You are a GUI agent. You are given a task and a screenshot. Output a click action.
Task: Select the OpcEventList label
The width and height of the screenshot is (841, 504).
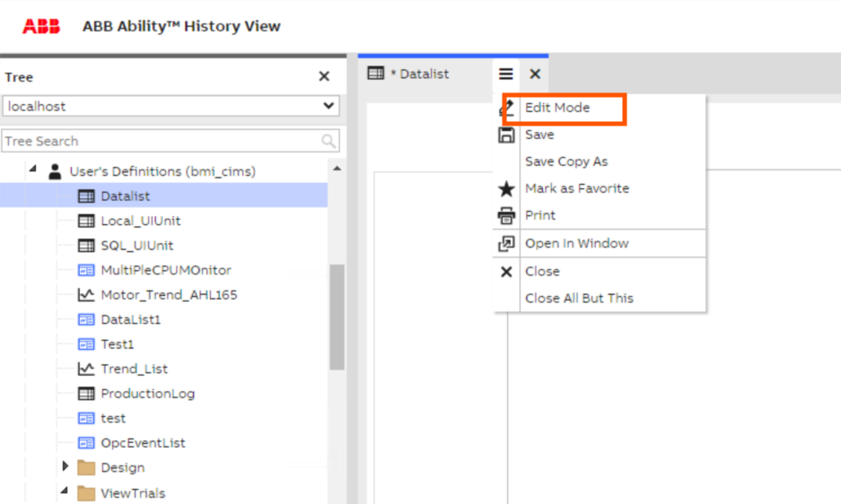[143, 443]
